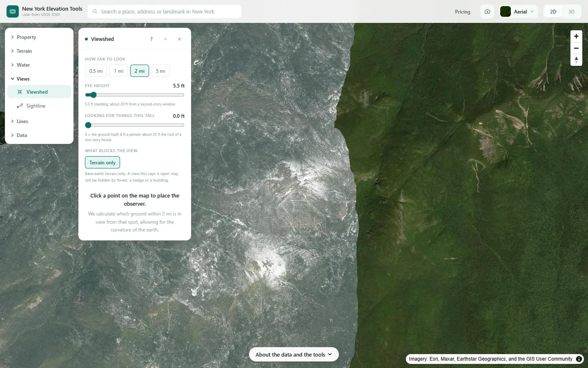Click the Lidar from USGS 3DEP subtitle
Screen dimensions: 588x368
(41, 15)
